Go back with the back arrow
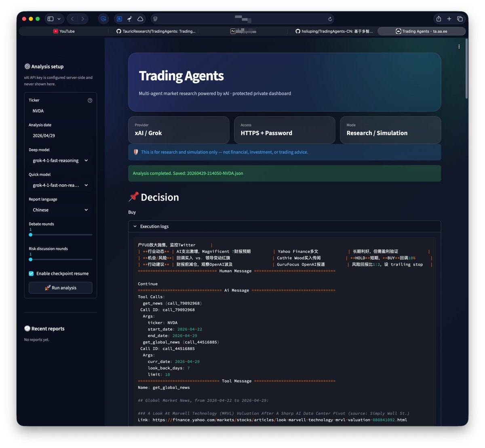Screen dimensions: 485x448 point(72,19)
